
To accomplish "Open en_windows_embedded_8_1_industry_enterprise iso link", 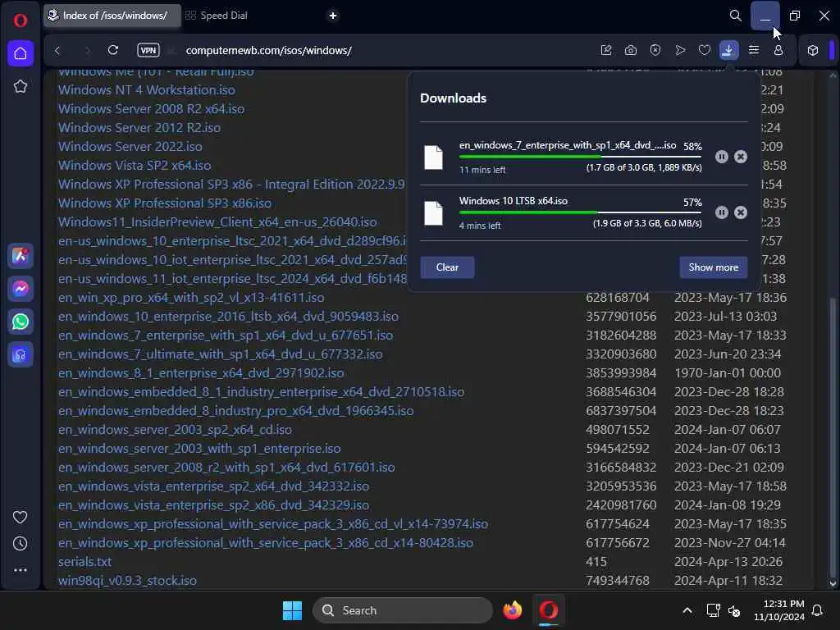I will pos(262,391).
